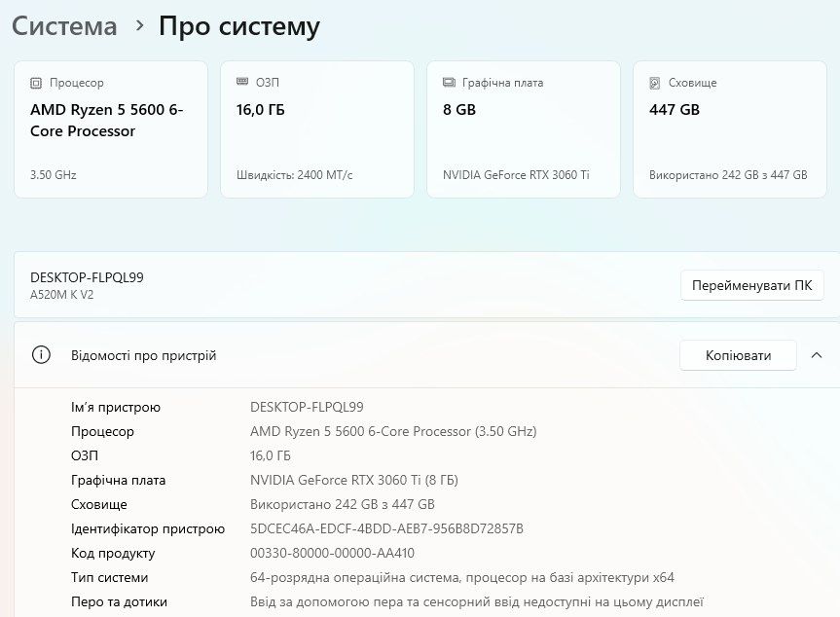Select product code 00330-80000-00000-AA410
This screenshot has height=617, width=840.
[332, 553]
